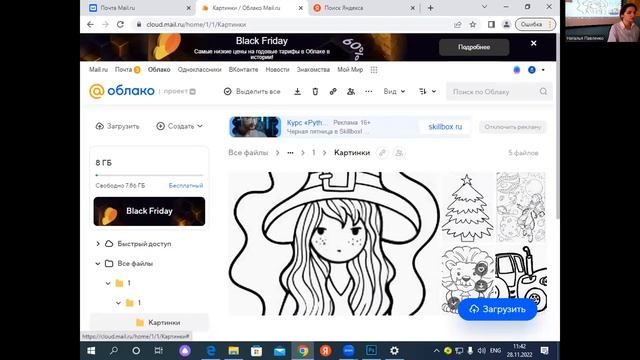The width and height of the screenshot is (640, 360).
Task: Open Одноклассники in portal menu
Action: (x=200, y=70)
